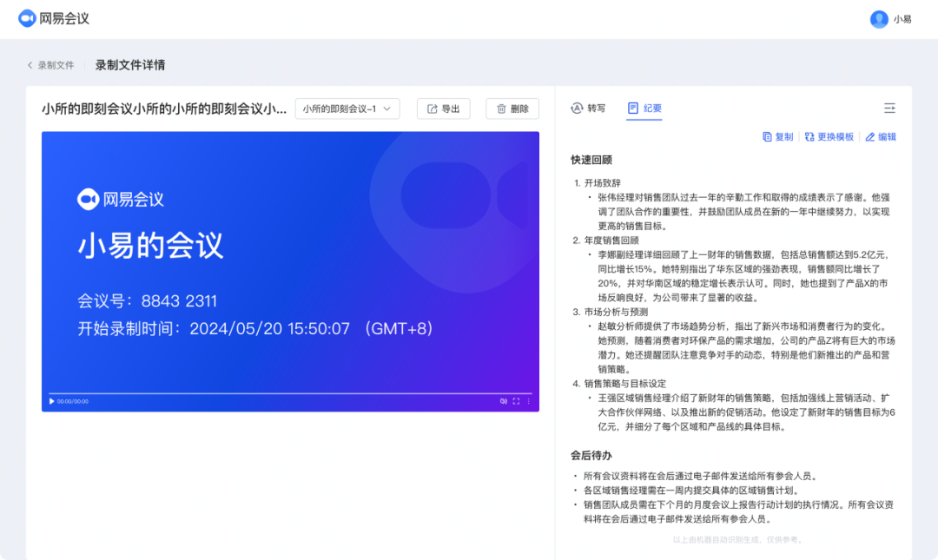
Task: Go back to 录制文件 list
Action: [51, 65]
